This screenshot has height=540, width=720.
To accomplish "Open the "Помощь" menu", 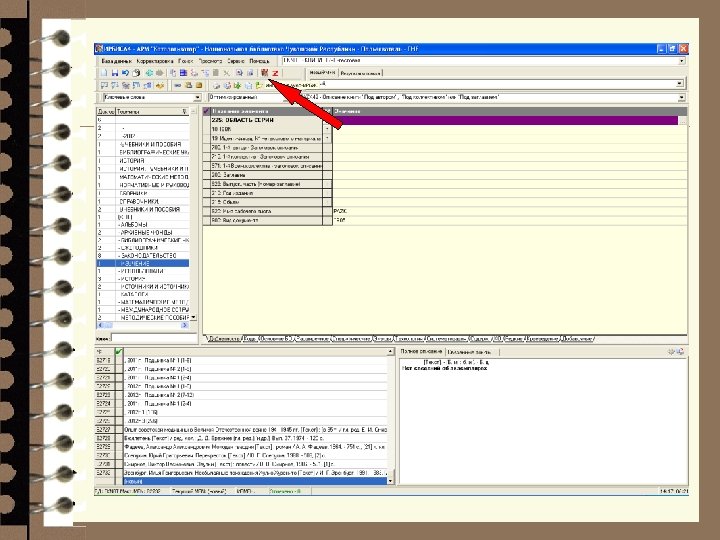I will (259, 61).
